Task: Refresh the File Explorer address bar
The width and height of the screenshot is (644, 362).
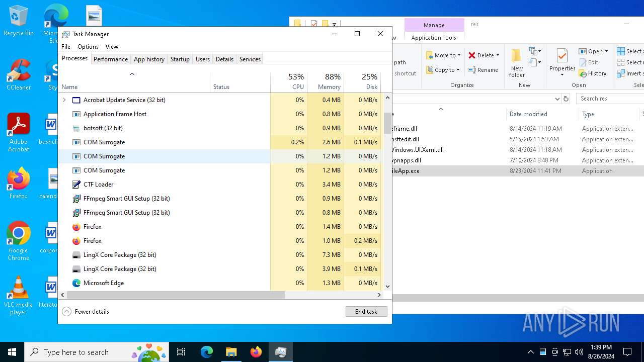Action: click(x=566, y=99)
